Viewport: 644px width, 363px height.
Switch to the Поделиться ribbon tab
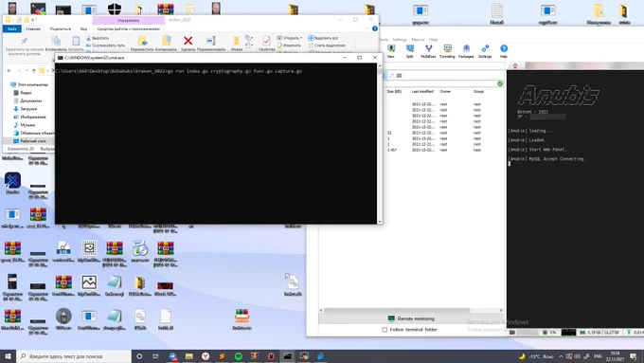click(61, 28)
